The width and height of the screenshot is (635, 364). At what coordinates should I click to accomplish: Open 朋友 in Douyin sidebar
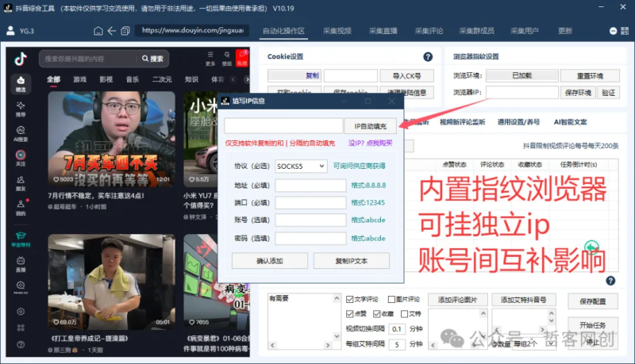click(21, 183)
